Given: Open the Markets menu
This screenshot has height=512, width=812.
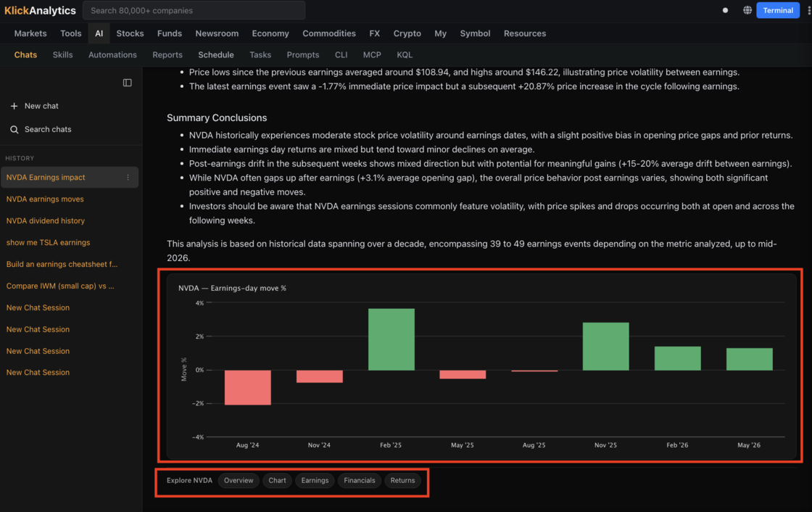Looking at the screenshot, I should (x=30, y=33).
